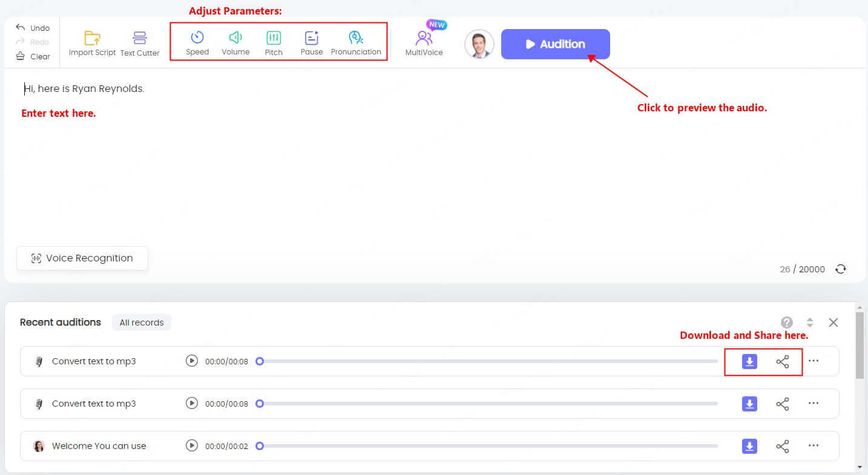
Task: Adjust the Speed parameter
Action: [x=197, y=44]
